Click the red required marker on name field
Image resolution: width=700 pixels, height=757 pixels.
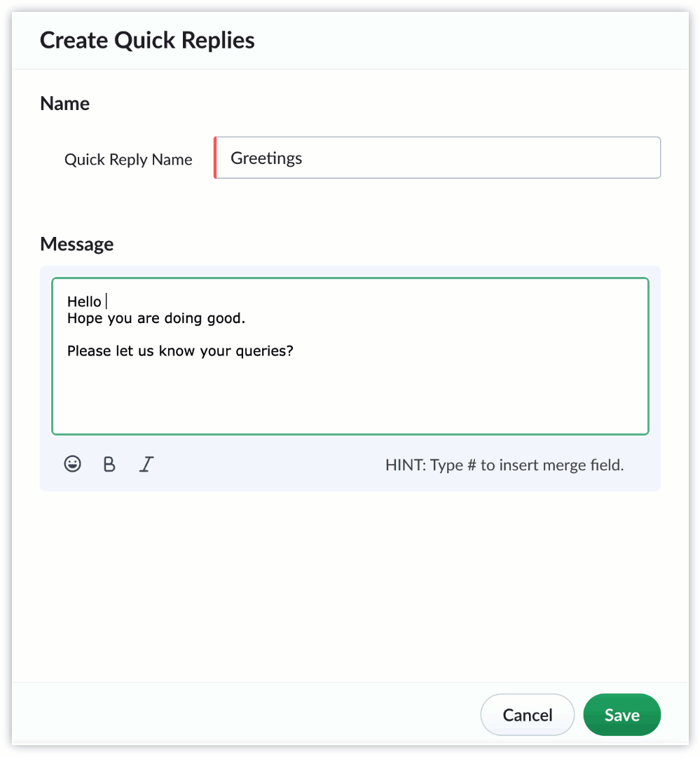[x=215, y=158]
